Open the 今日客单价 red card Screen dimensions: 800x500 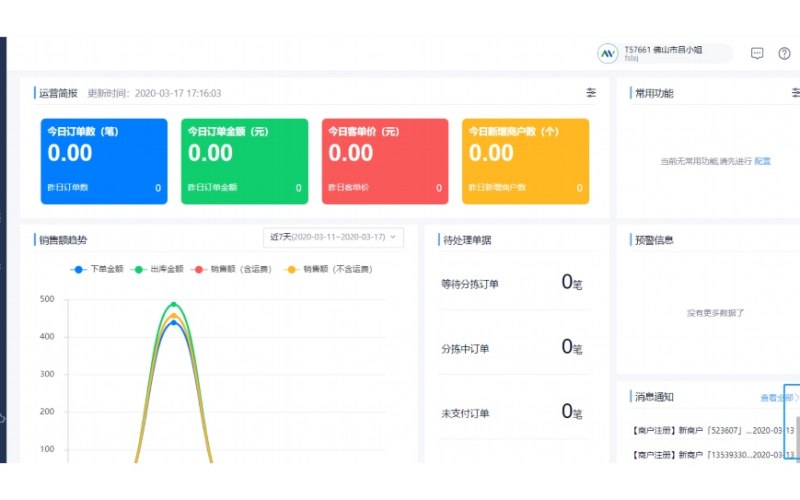coord(385,161)
